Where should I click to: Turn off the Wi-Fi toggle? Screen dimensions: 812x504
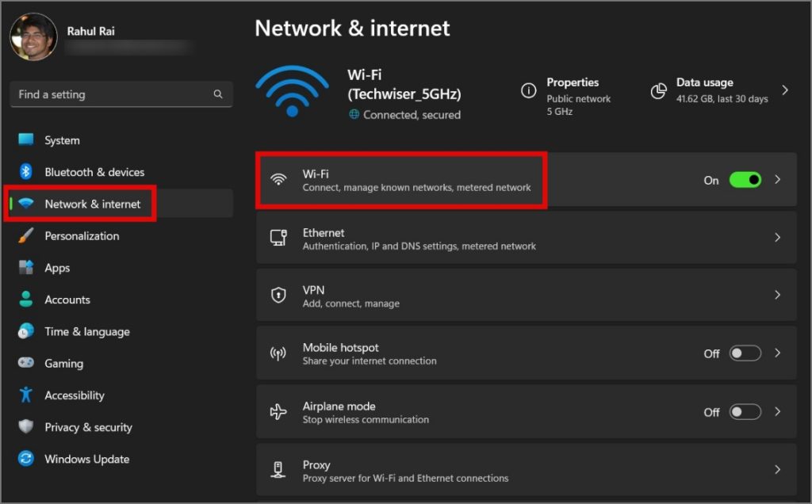click(745, 180)
